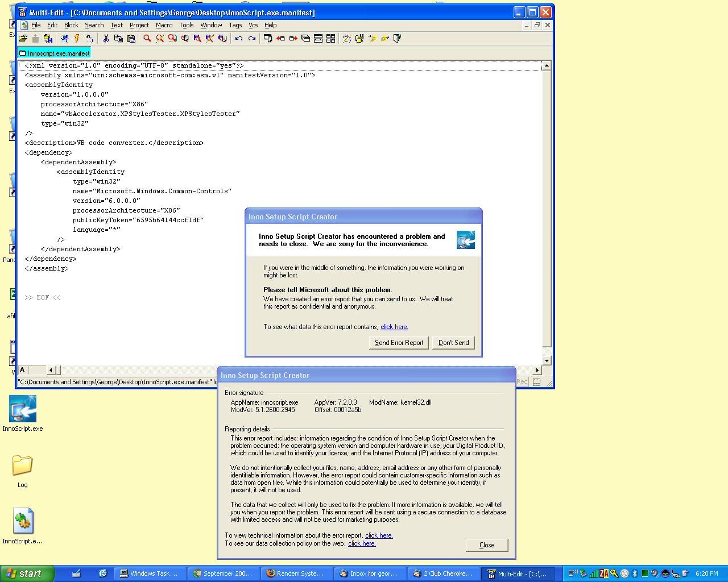Click the Cascade windows toolbar icon

coord(305,38)
